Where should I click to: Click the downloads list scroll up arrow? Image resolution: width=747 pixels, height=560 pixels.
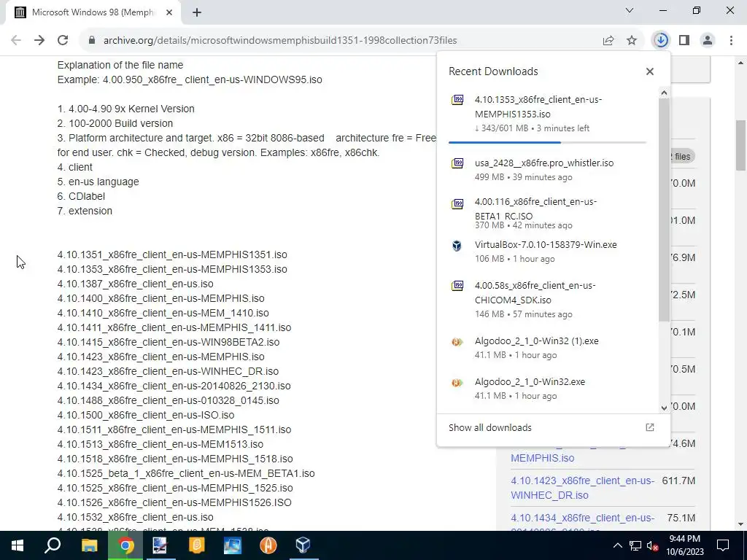pos(664,93)
